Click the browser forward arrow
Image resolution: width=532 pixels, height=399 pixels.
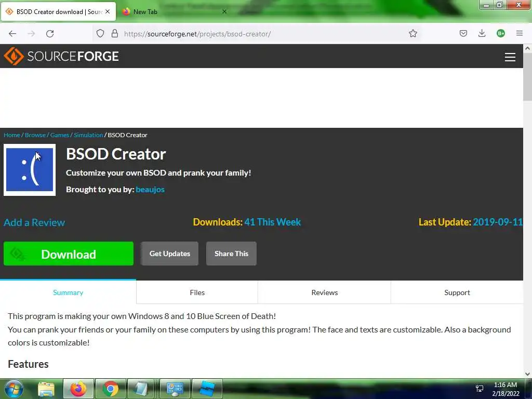tap(31, 34)
